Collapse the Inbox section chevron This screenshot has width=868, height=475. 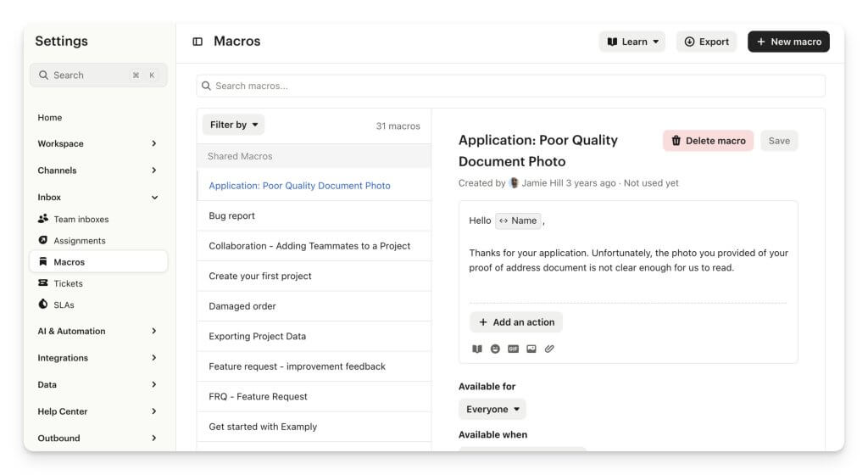click(153, 198)
